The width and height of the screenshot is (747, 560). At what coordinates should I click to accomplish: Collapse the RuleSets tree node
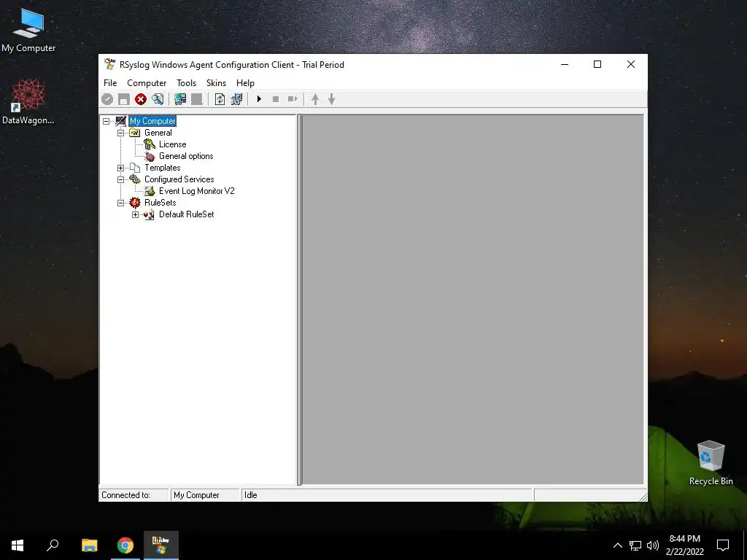120,203
